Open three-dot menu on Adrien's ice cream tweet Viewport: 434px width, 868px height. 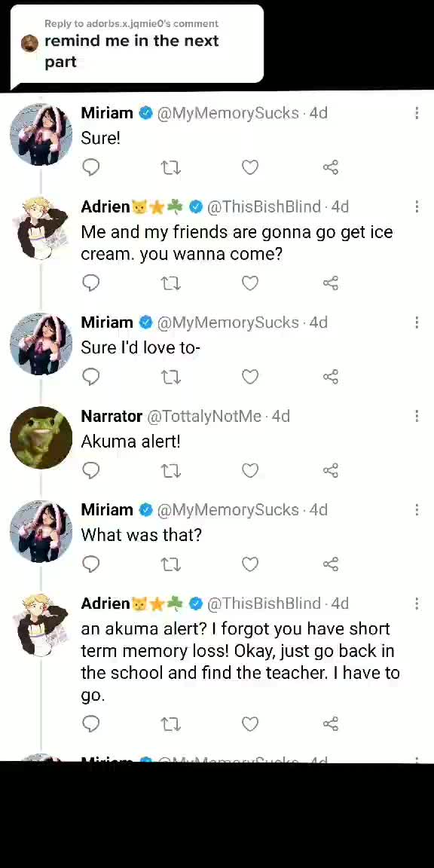tap(417, 206)
